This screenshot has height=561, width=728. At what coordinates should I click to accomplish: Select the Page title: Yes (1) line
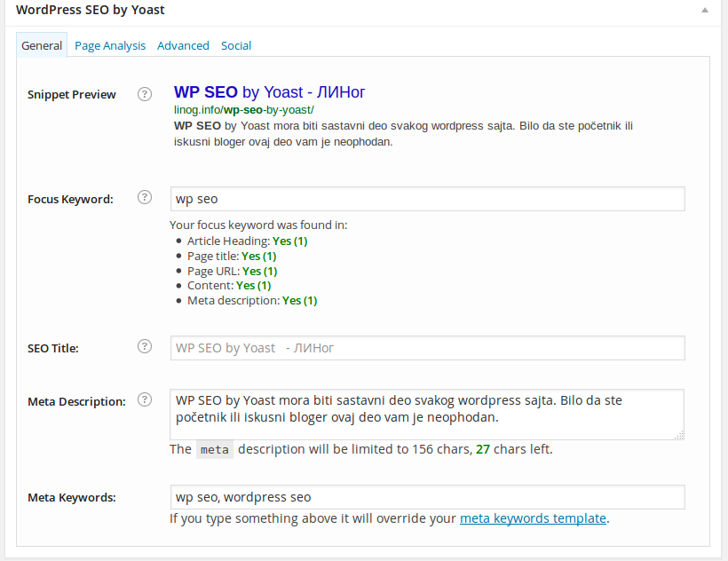click(232, 257)
